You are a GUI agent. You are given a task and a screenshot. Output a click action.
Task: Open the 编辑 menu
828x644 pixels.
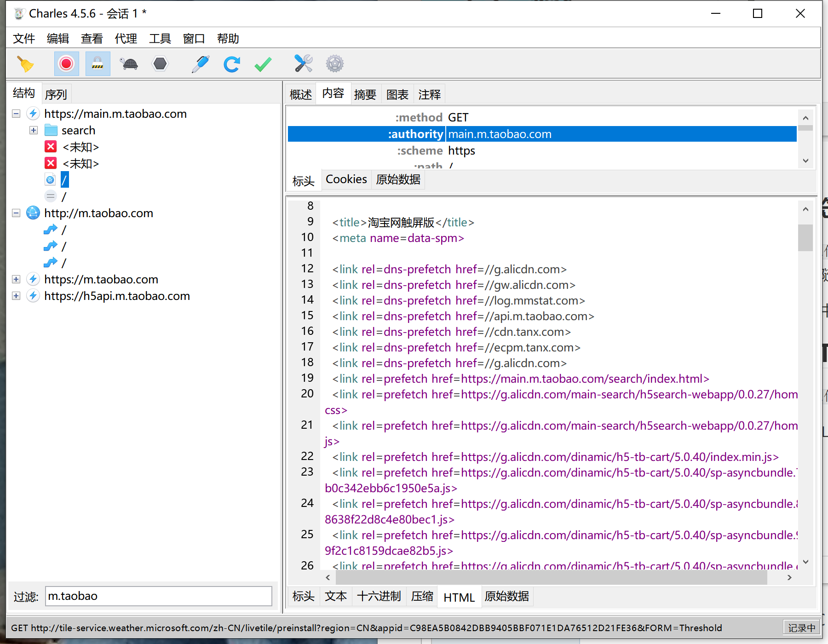[x=58, y=39]
